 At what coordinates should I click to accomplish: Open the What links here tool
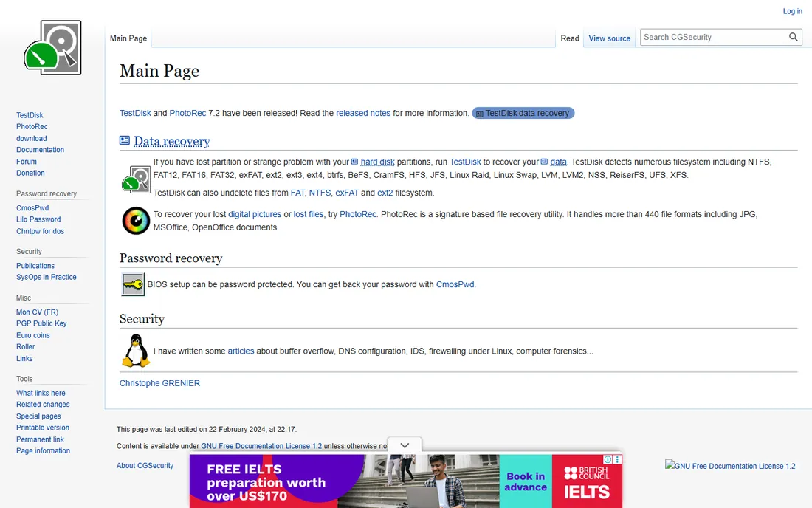[41, 393]
